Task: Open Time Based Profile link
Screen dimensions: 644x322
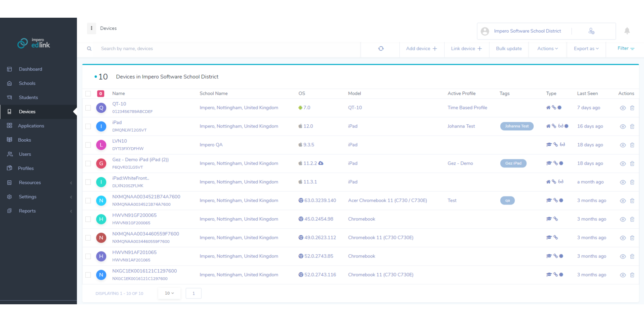Action: pyautogui.click(x=467, y=107)
